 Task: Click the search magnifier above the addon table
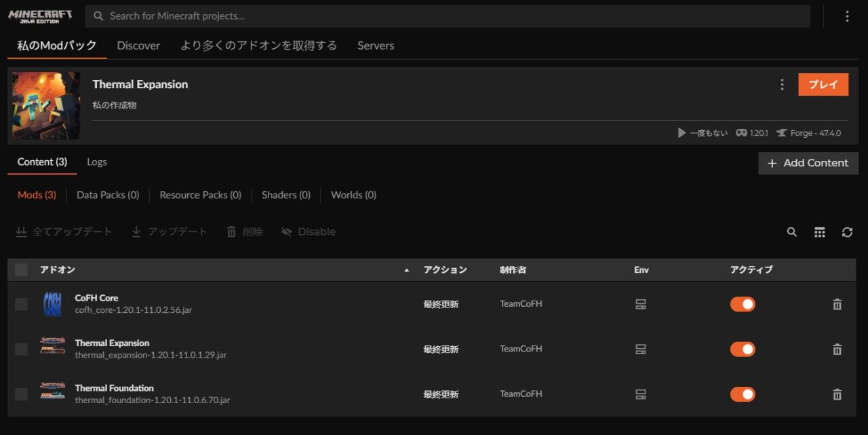coord(791,232)
